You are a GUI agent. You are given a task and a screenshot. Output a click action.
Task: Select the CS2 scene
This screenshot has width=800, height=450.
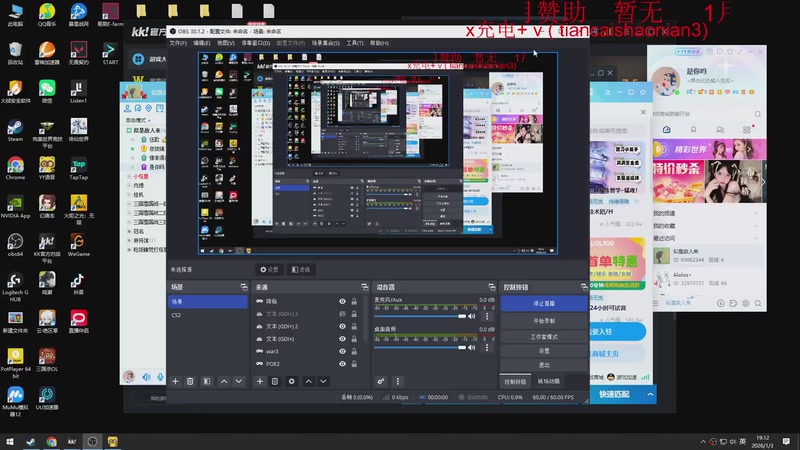[207, 315]
